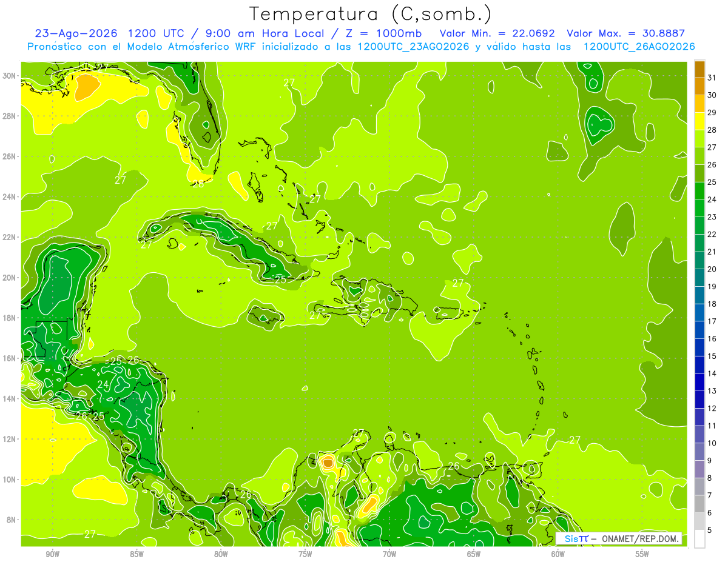Click the "85W" longitude axis label
The image size is (728, 562).
coord(136,554)
